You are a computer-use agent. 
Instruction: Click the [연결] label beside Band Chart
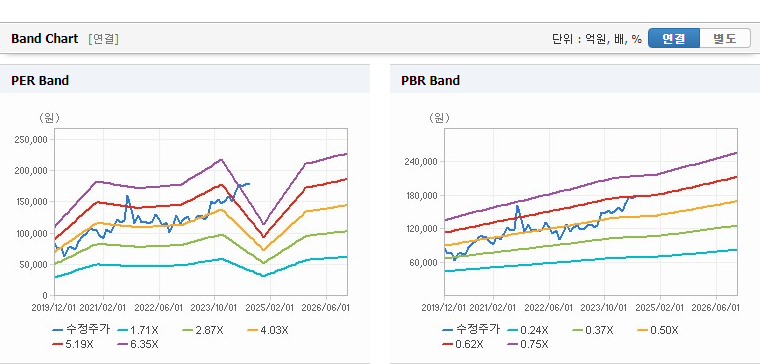tap(103, 39)
